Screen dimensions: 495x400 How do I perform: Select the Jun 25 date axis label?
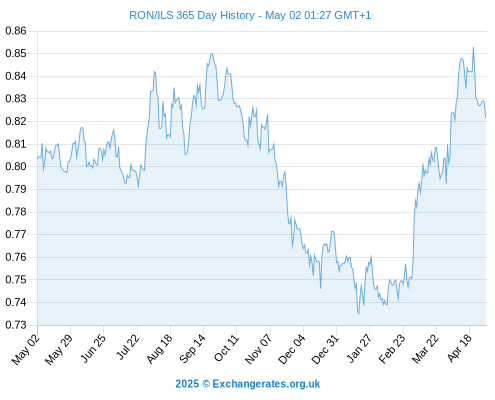coord(93,348)
